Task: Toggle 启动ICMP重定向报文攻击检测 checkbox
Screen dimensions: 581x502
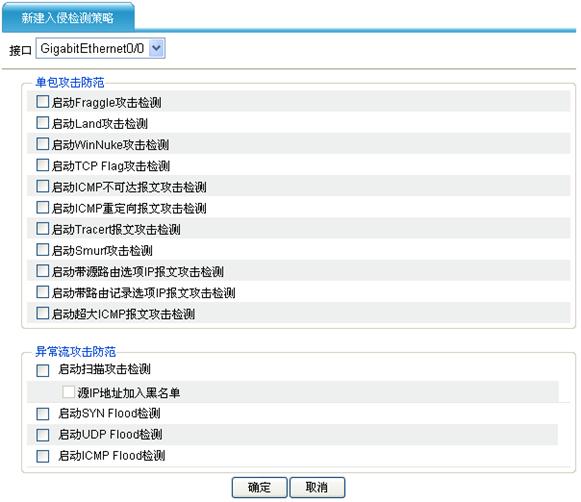Action: pos(43,207)
